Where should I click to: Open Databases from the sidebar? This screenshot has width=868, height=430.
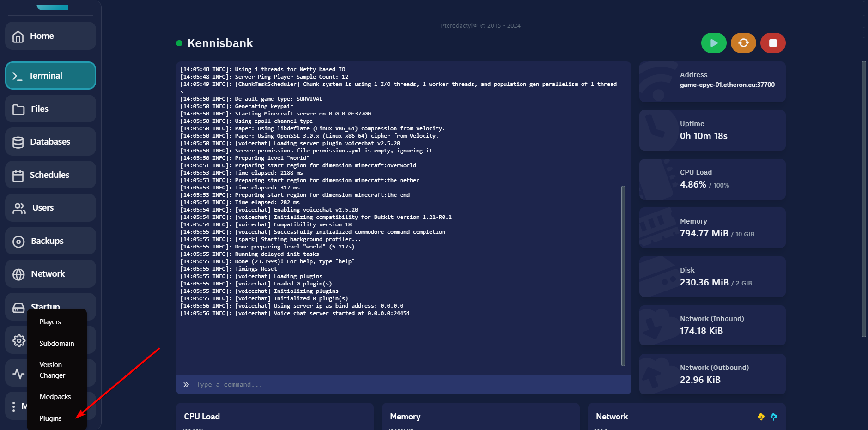[50, 142]
